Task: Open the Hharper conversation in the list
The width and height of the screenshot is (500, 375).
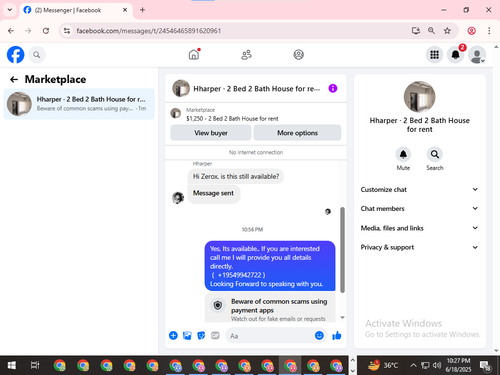Action: [x=79, y=104]
